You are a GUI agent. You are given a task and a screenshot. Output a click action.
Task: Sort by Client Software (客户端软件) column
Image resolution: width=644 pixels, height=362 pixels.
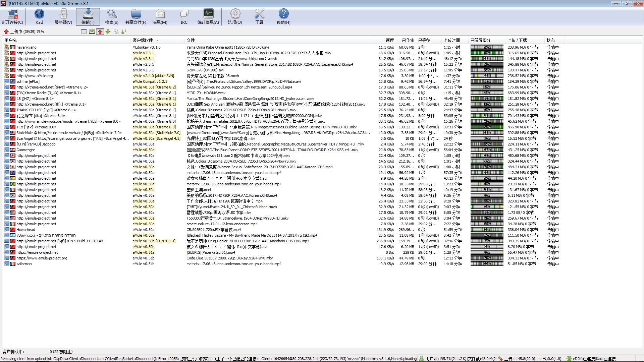[x=143, y=40]
